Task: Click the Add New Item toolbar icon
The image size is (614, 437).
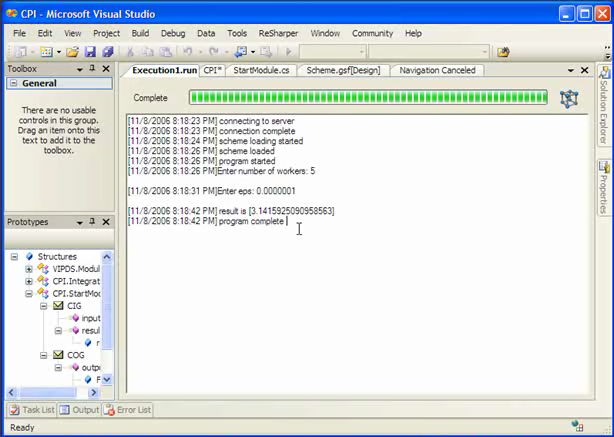Action: pos(47,52)
